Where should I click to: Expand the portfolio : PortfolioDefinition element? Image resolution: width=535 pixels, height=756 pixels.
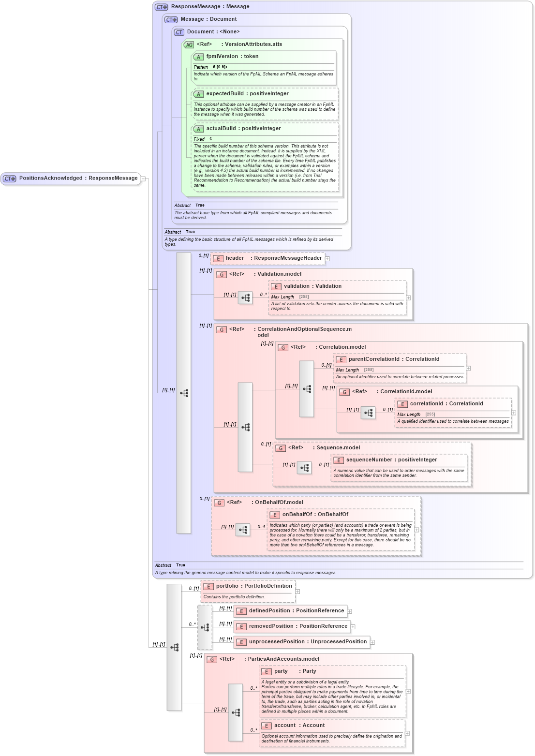point(297,592)
